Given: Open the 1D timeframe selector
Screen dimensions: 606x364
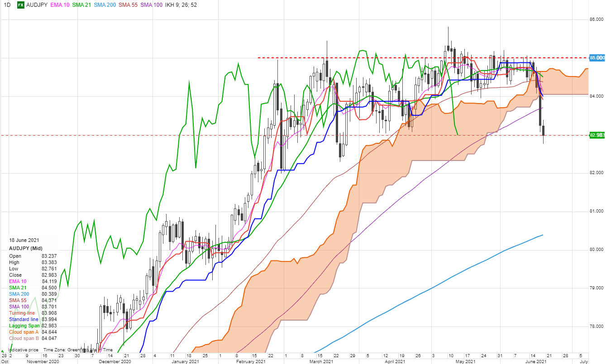Looking at the screenshot, I should (6, 5).
